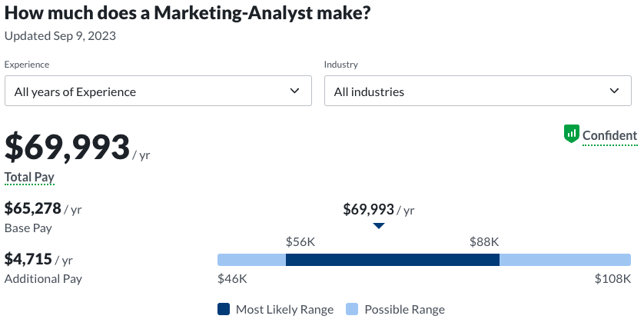
Task: Click the dark blue Most Likely Range legend swatch
Action: coord(224,310)
